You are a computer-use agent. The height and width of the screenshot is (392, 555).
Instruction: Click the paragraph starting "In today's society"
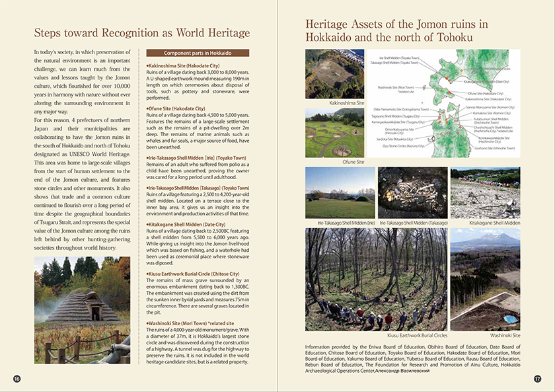click(82, 82)
